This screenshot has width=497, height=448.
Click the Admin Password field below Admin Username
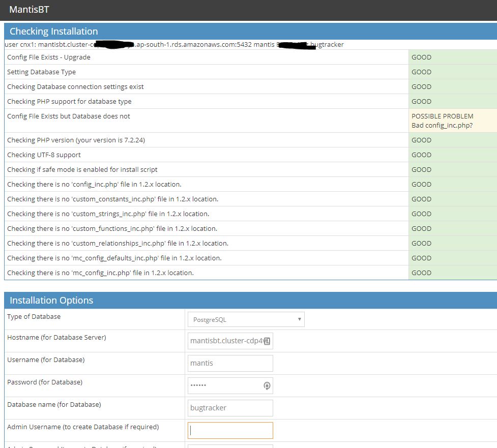(x=230, y=446)
